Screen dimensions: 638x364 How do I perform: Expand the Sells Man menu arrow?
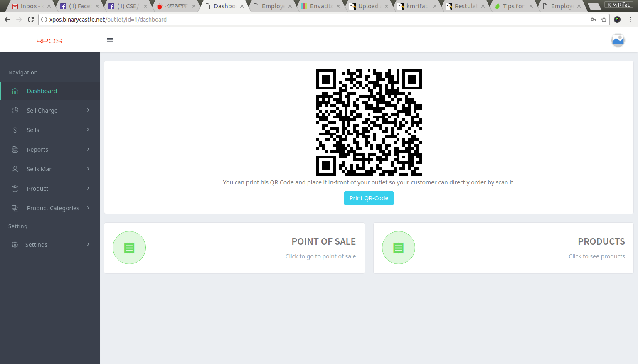tap(88, 169)
